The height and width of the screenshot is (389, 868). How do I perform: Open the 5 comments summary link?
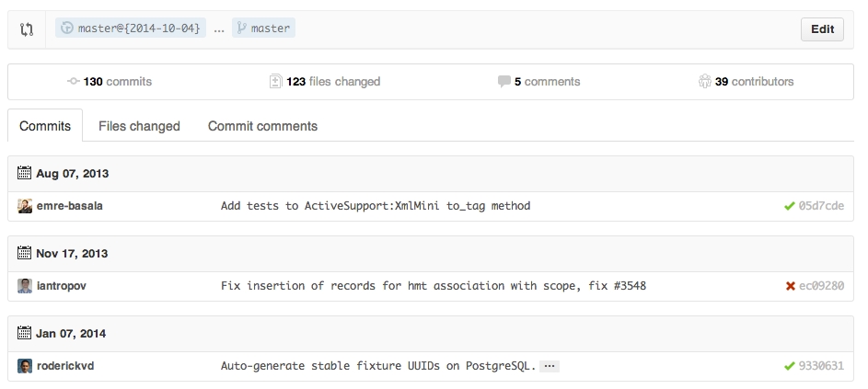point(539,82)
